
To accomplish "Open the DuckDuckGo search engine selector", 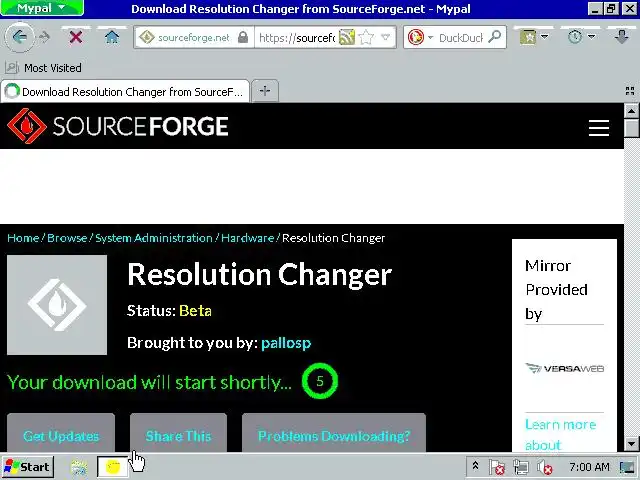I will 420,38.
